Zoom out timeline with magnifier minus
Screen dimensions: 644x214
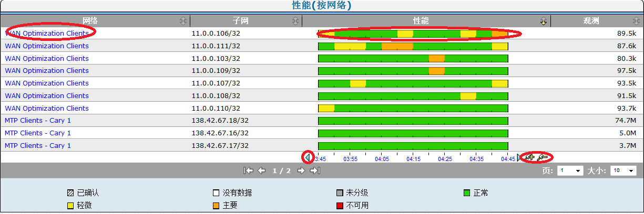click(543, 157)
